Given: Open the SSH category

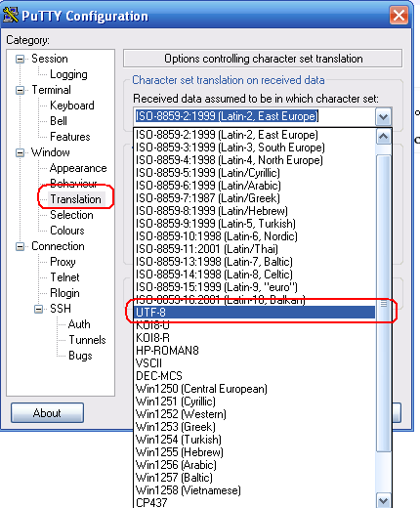Looking at the screenshot, I should pyautogui.click(x=61, y=309).
